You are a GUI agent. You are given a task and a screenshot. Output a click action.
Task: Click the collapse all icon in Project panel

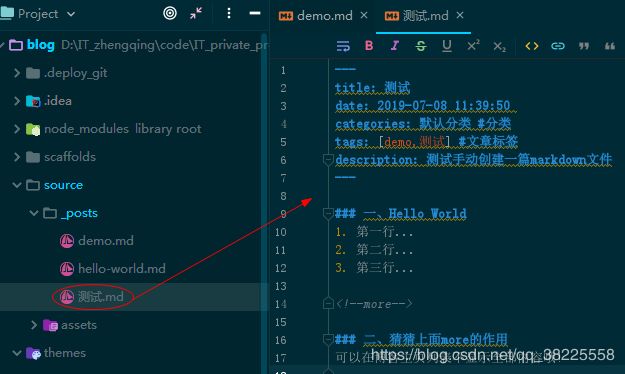(x=196, y=13)
